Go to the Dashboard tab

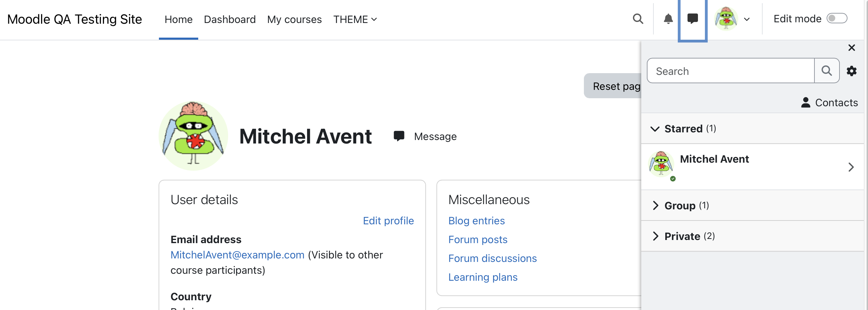[x=230, y=20]
